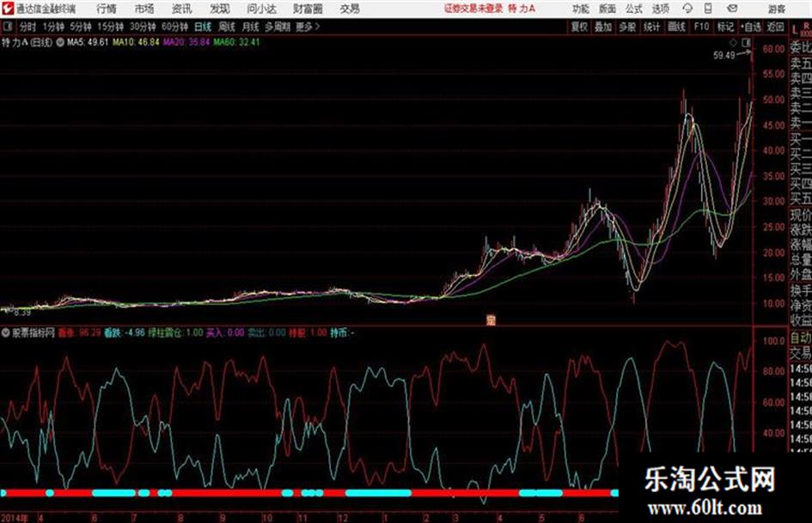The image size is (812, 523).
Task: Toggle the side panel icon atop the chart
Action: [746, 42]
